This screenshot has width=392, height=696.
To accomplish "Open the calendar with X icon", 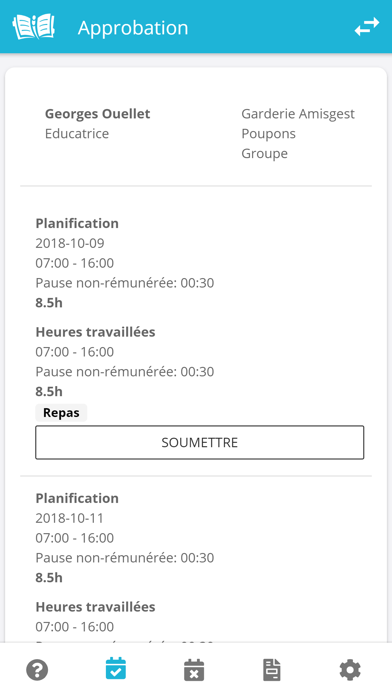I will [x=194, y=669].
